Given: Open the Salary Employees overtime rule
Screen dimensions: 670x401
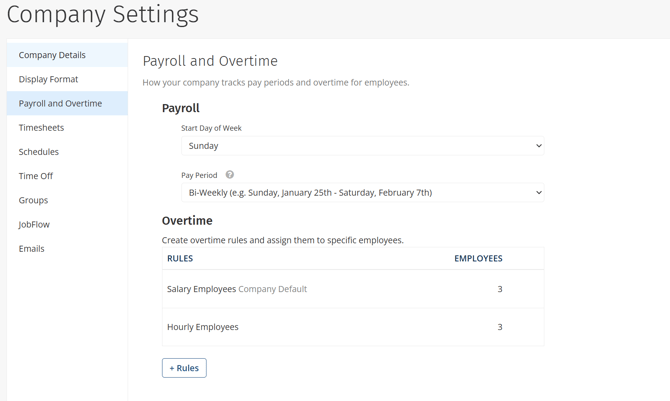Looking at the screenshot, I should click(x=203, y=289).
